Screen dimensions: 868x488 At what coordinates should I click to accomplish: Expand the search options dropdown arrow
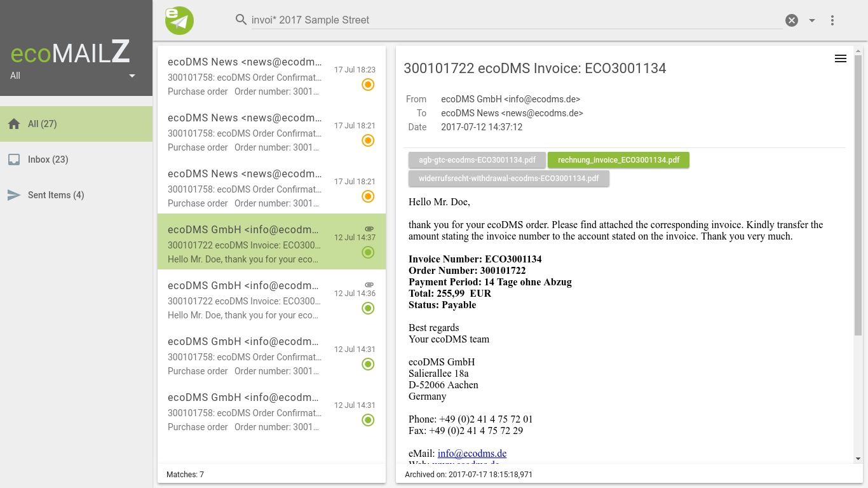pyautogui.click(x=812, y=20)
